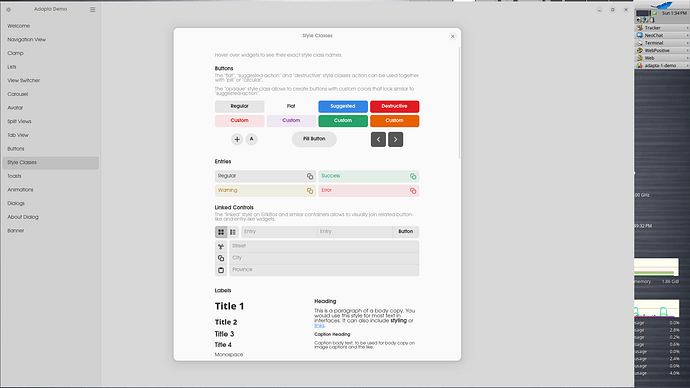Screen dimensions: 690x388
Task: Open Toasts sidebar item
Action: click(51, 176)
